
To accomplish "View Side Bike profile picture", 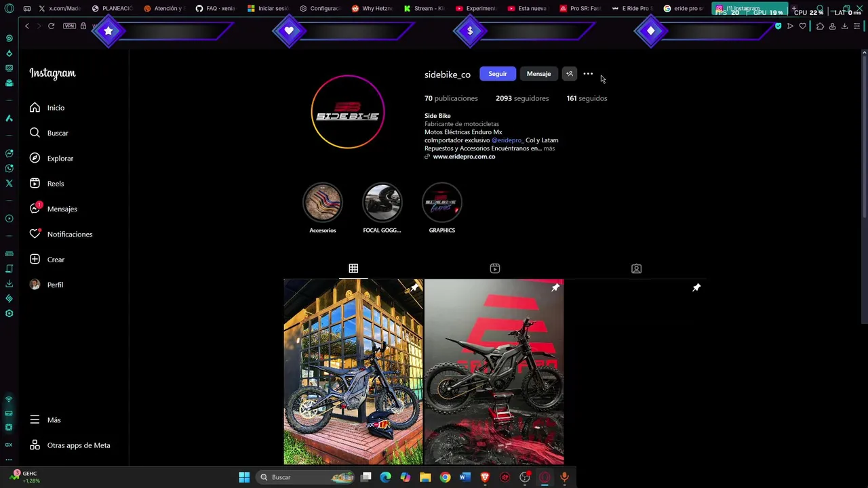I will point(348,112).
